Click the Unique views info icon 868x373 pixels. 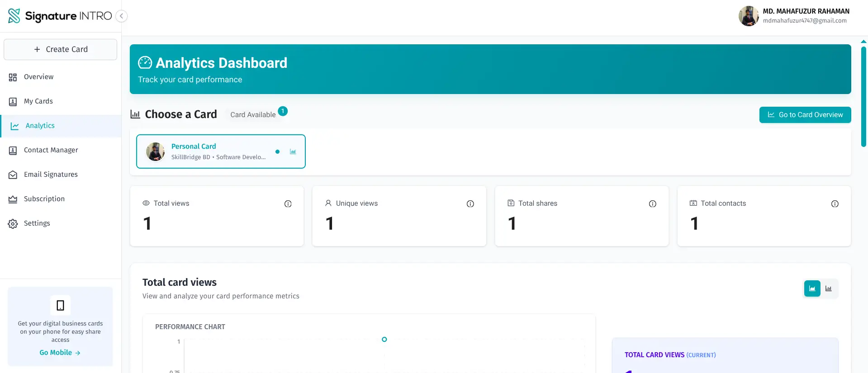click(470, 204)
